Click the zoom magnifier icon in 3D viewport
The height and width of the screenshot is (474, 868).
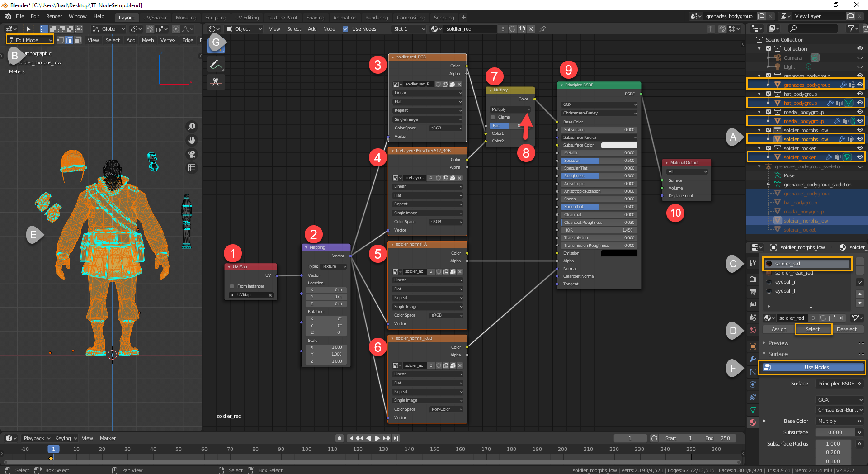click(192, 127)
